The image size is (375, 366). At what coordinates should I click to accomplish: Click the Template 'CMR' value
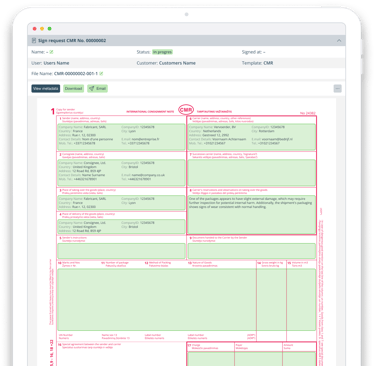(x=268, y=63)
